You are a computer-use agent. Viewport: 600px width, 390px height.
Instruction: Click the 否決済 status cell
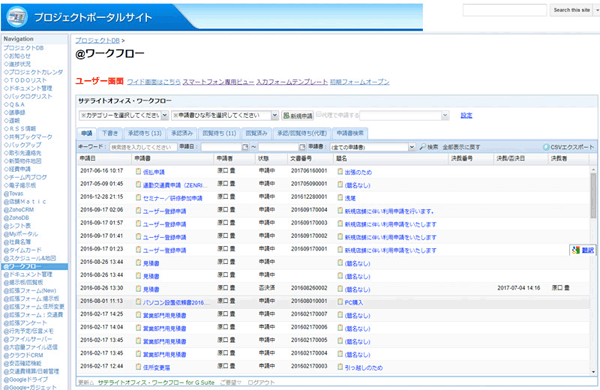click(266, 288)
